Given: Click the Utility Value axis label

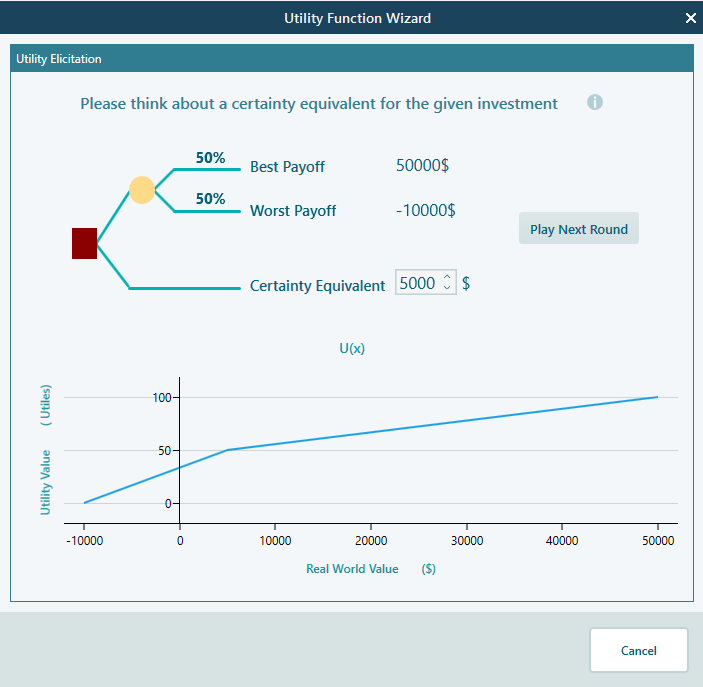Looking at the screenshot, I should tap(46, 482).
